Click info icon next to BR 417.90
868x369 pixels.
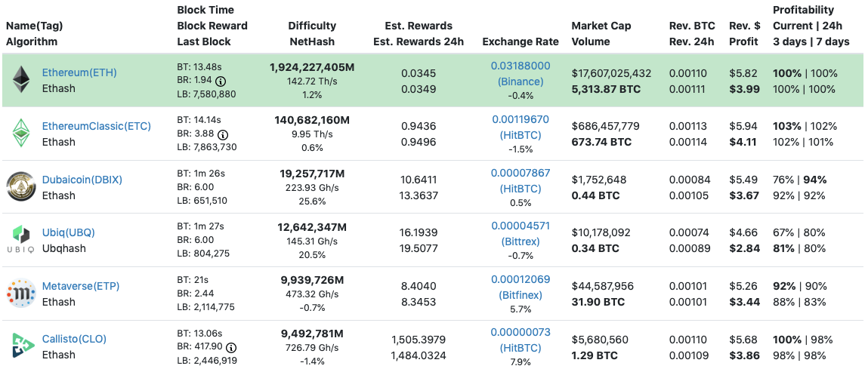click(x=231, y=347)
